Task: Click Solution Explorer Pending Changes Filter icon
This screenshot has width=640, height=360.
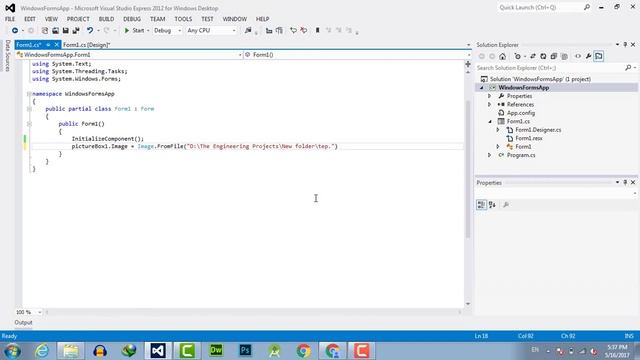Action: pos(518,56)
